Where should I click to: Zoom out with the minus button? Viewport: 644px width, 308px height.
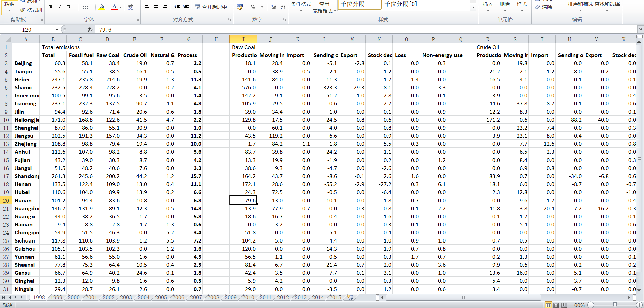(x=591, y=305)
